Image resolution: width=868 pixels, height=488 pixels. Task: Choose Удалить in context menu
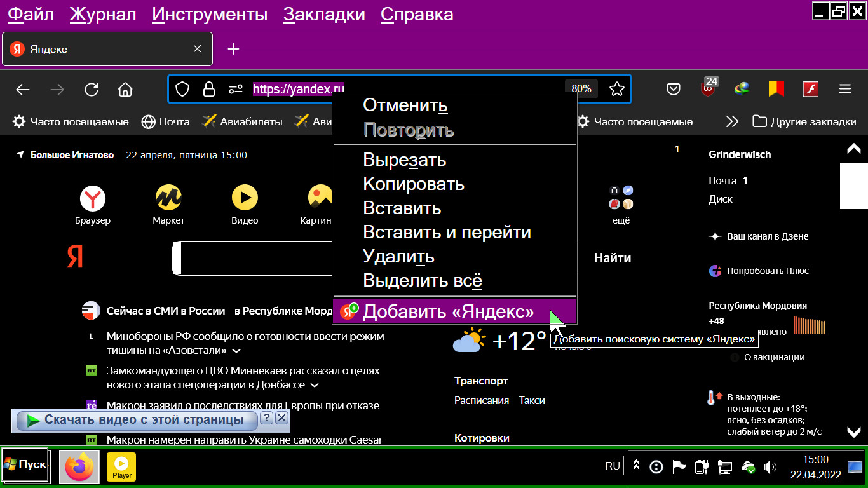coord(454,257)
